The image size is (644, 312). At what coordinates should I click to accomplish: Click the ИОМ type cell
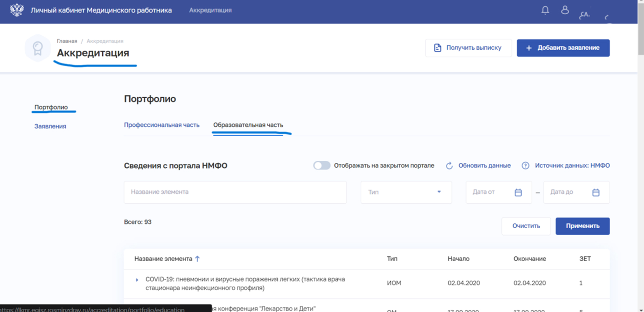tap(394, 283)
